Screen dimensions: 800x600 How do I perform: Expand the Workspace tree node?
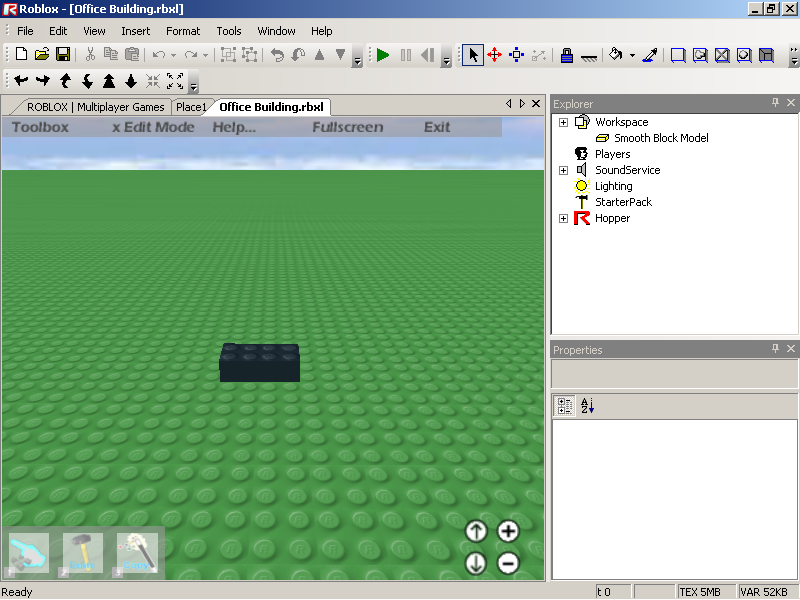[563, 122]
